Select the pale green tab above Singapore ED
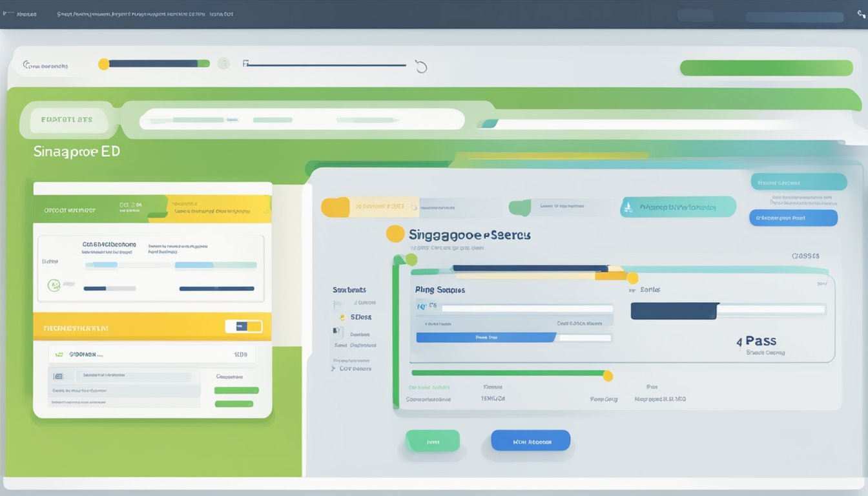 67,120
